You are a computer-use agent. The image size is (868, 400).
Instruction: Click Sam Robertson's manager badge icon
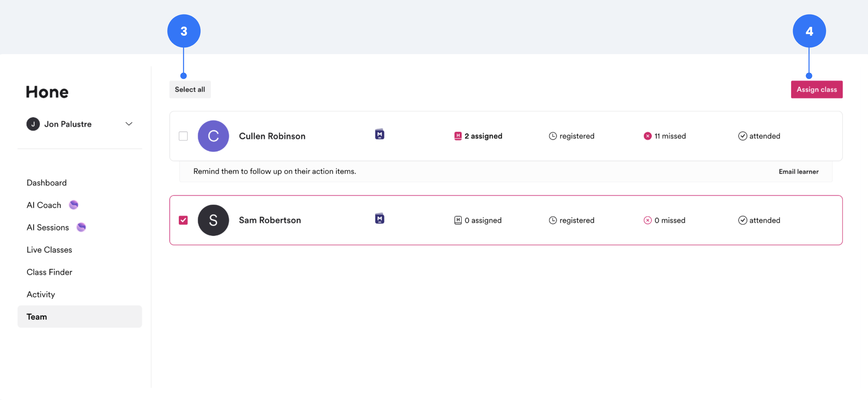(x=379, y=219)
